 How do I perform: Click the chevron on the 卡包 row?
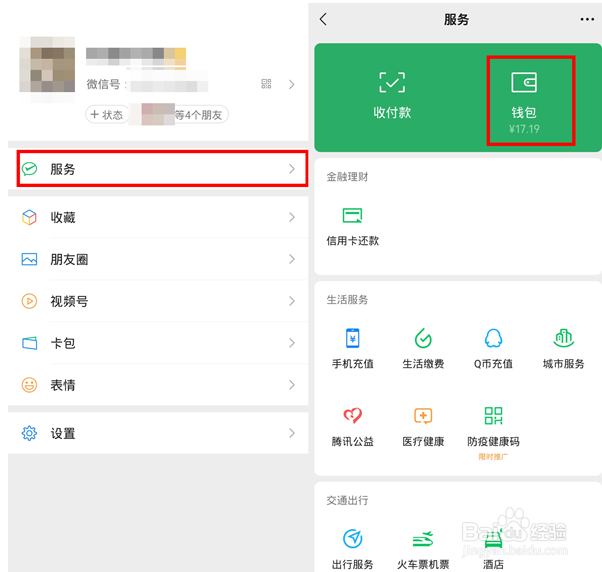click(x=292, y=343)
